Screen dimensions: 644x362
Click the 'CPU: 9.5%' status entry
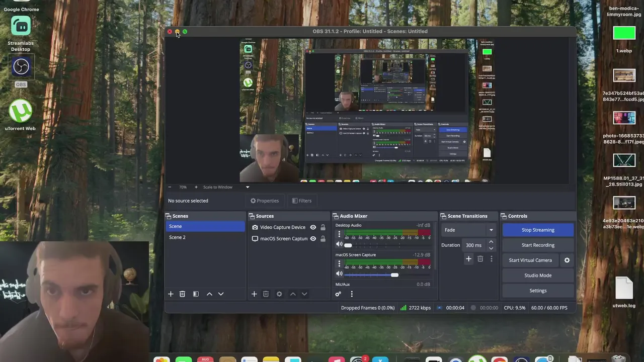click(514, 308)
